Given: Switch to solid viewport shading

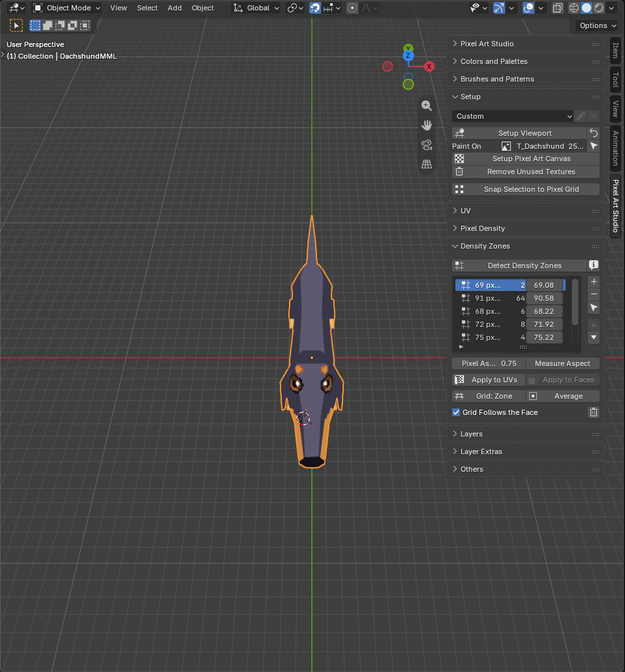Looking at the screenshot, I should [x=586, y=8].
